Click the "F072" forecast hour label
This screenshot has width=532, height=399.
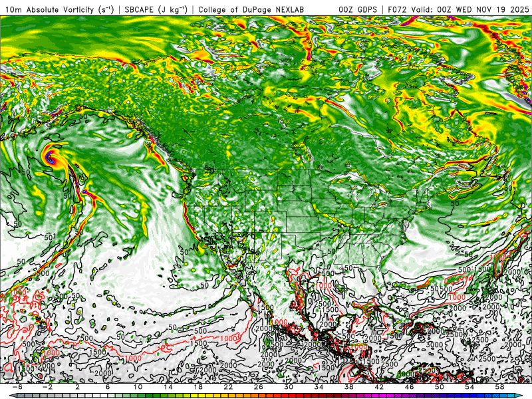(x=398, y=10)
